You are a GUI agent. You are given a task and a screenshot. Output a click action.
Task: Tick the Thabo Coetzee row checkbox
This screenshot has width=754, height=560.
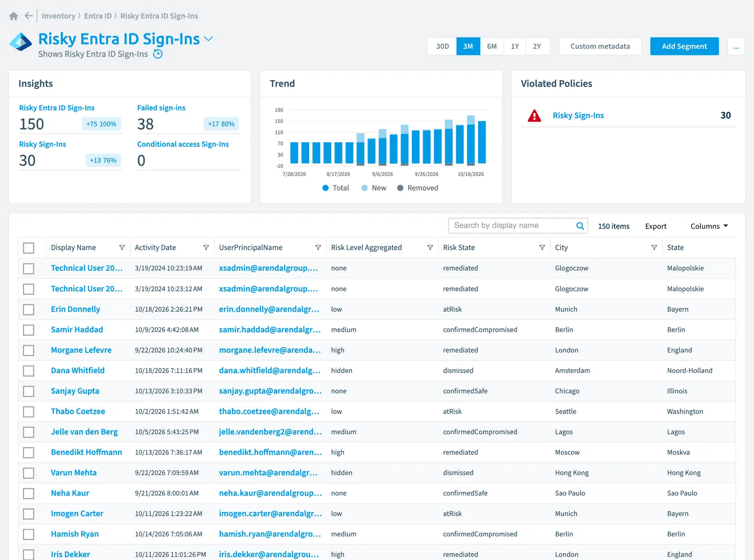click(x=29, y=412)
